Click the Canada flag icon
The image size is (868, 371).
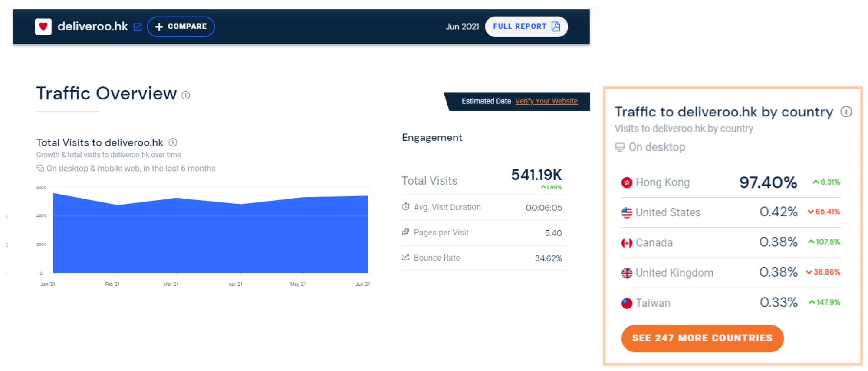627,243
